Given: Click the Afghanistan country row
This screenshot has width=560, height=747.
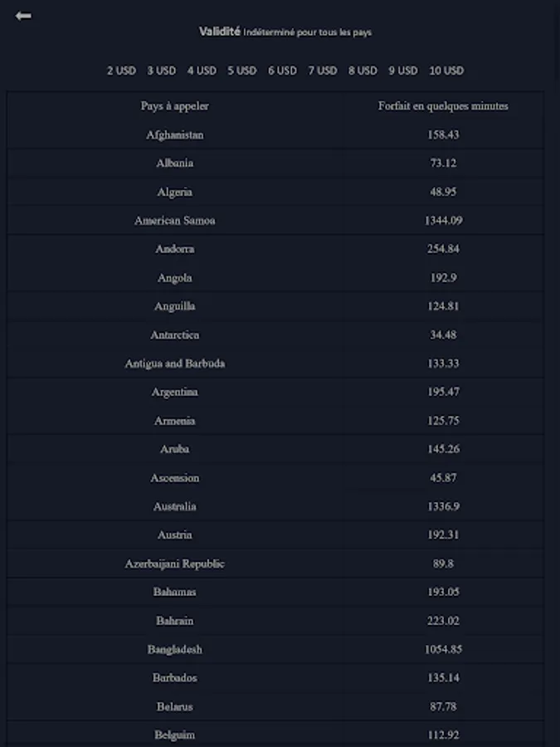Looking at the screenshot, I should 175,134.
